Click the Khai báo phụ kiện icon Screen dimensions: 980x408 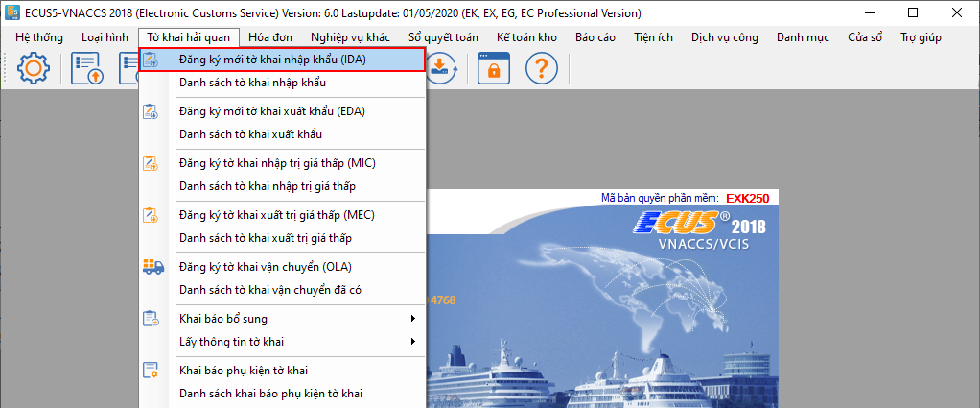pyautogui.click(x=151, y=371)
